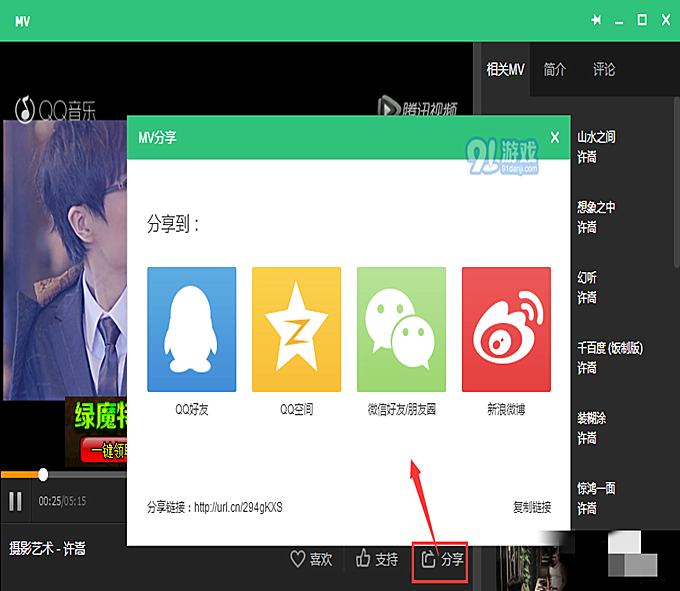Open the 评论 tab

604,69
